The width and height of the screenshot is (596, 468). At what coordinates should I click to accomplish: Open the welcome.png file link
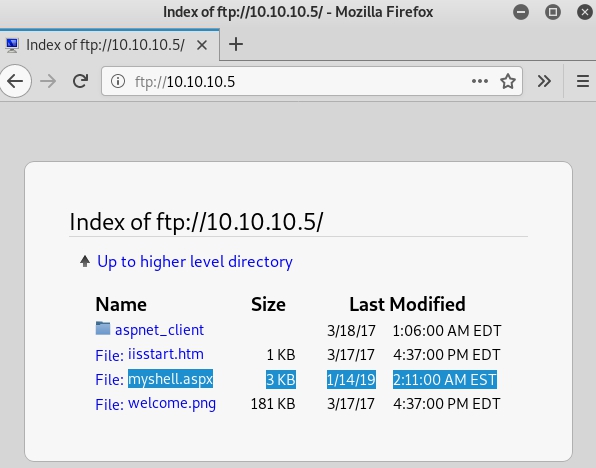(172, 403)
